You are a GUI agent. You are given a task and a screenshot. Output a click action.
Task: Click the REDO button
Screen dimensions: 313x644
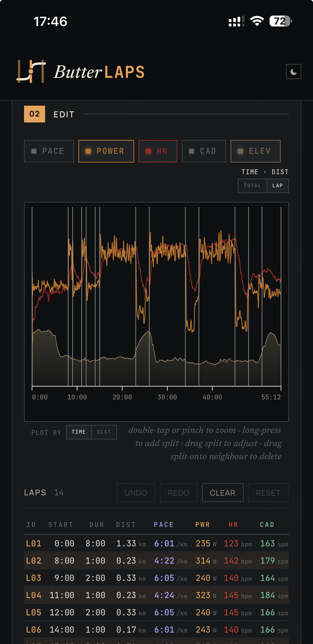179,493
